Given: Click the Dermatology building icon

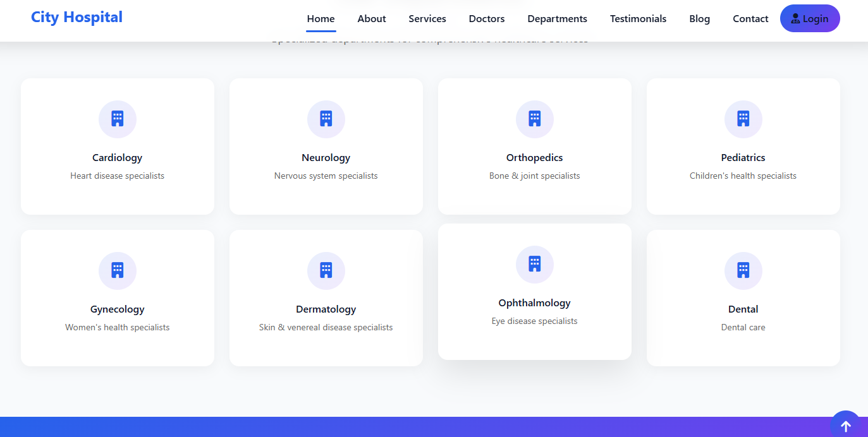Looking at the screenshot, I should coord(326,270).
